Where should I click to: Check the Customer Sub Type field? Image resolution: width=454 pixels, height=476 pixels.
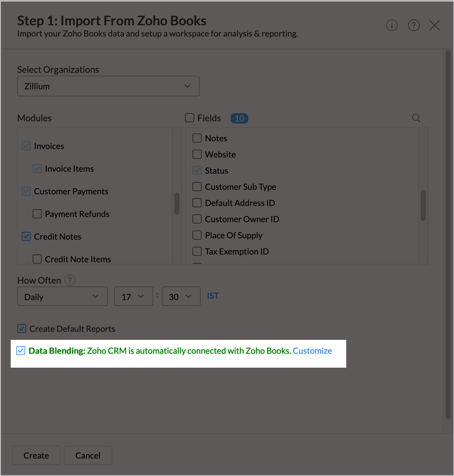click(197, 187)
